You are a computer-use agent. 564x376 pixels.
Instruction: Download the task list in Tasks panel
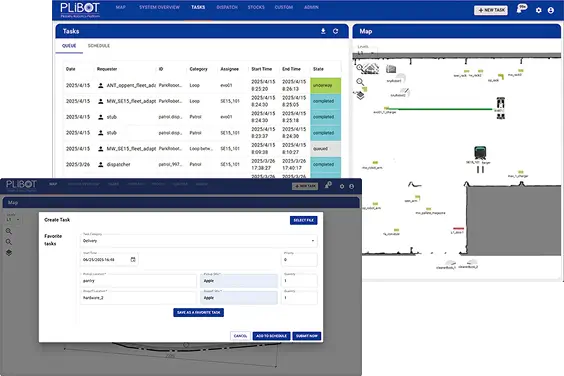[x=323, y=31]
